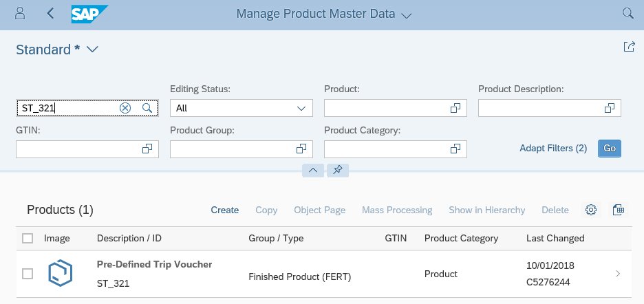The image size is (644, 304).
Task: Open value help for GTIN field
Action: (147, 149)
